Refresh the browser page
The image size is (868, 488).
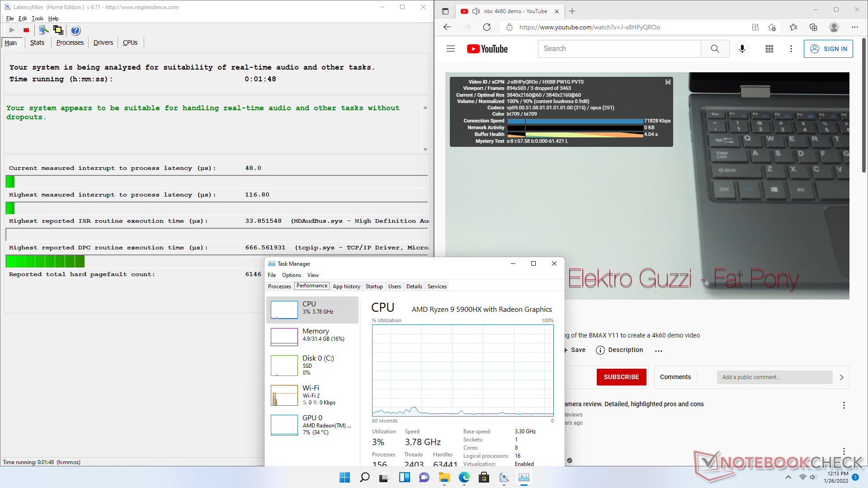(x=487, y=27)
